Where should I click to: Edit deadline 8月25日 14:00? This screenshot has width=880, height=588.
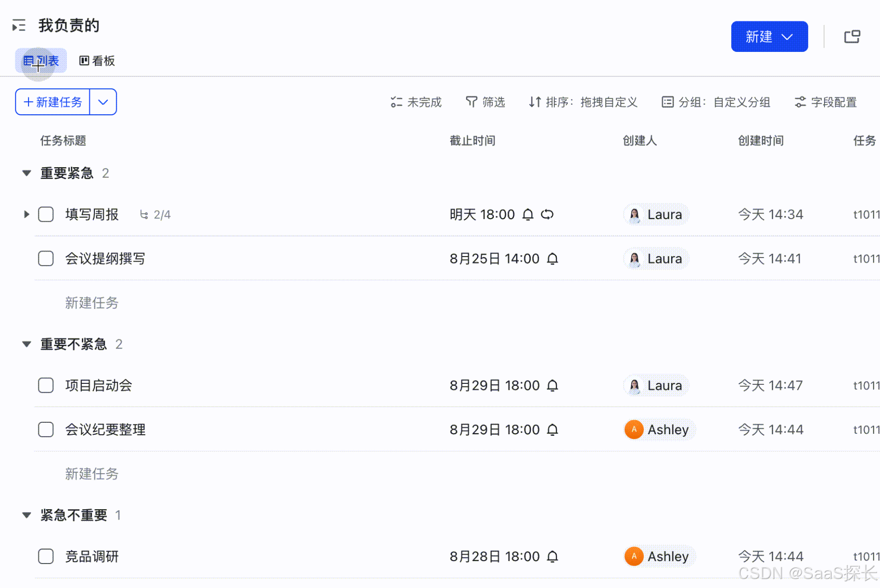pyautogui.click(x=494, y=259)
